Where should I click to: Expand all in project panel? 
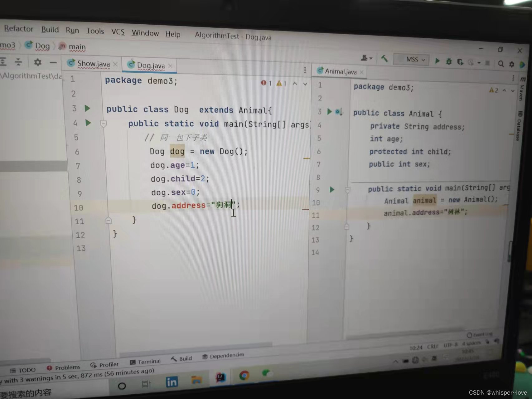tap(3, 61)
